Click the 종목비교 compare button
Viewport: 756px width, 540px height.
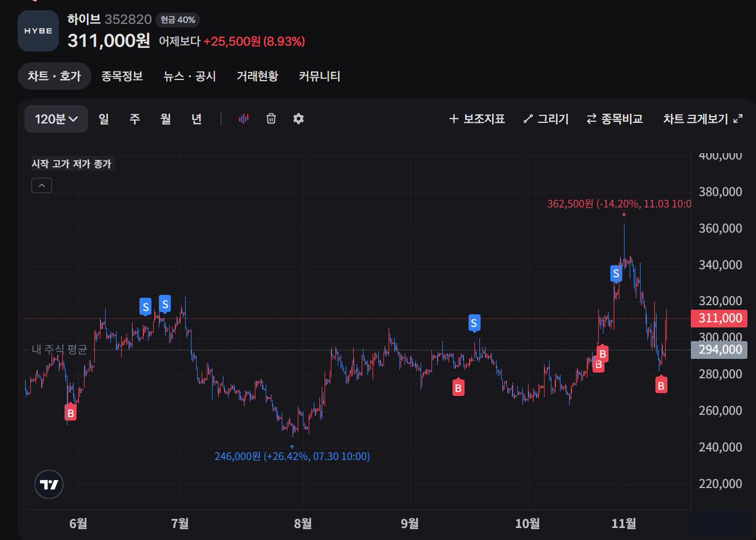coord(614,118)
